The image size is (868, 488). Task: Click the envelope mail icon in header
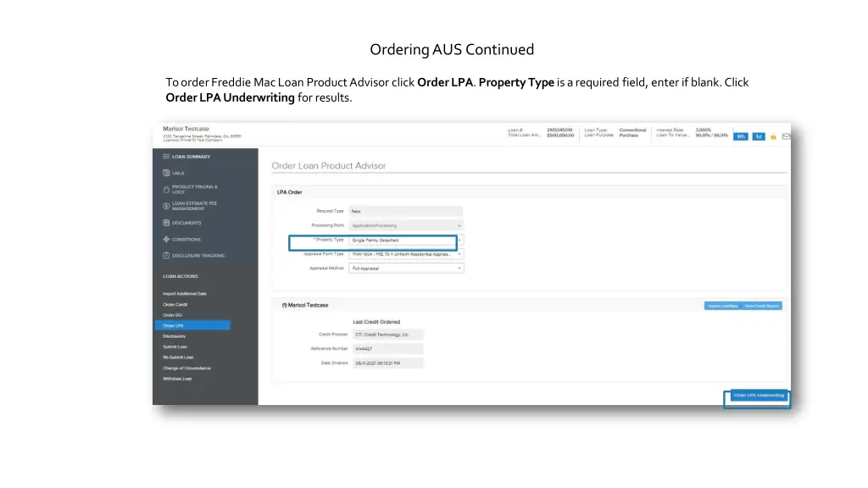tap(786, 136)
